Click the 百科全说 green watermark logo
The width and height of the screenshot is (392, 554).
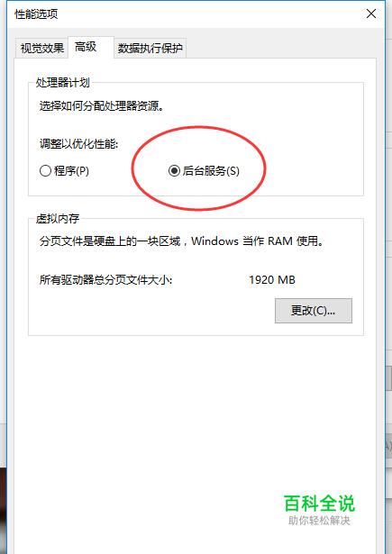pos(319,504)
